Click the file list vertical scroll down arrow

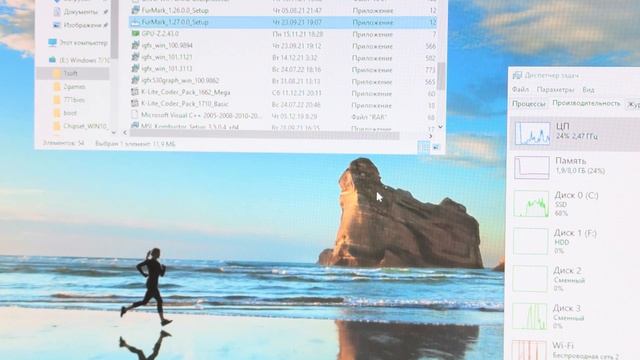tap(441, 127)
